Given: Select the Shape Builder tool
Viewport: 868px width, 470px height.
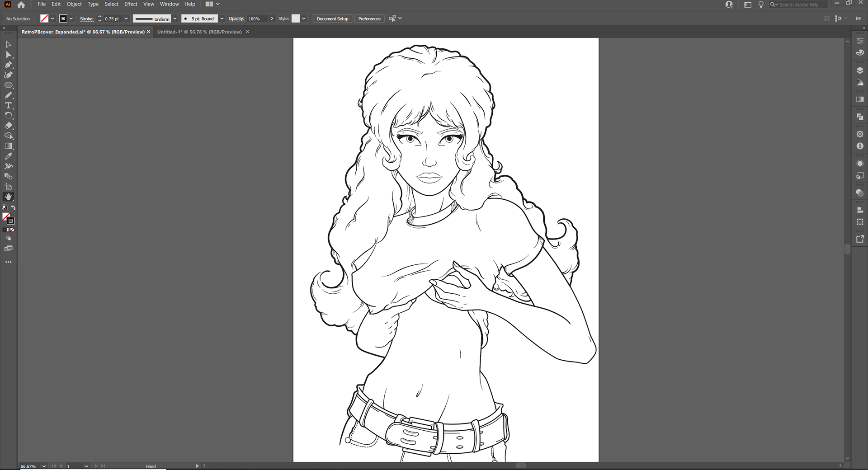Looking at the screenshot, I should pos(8,136).
